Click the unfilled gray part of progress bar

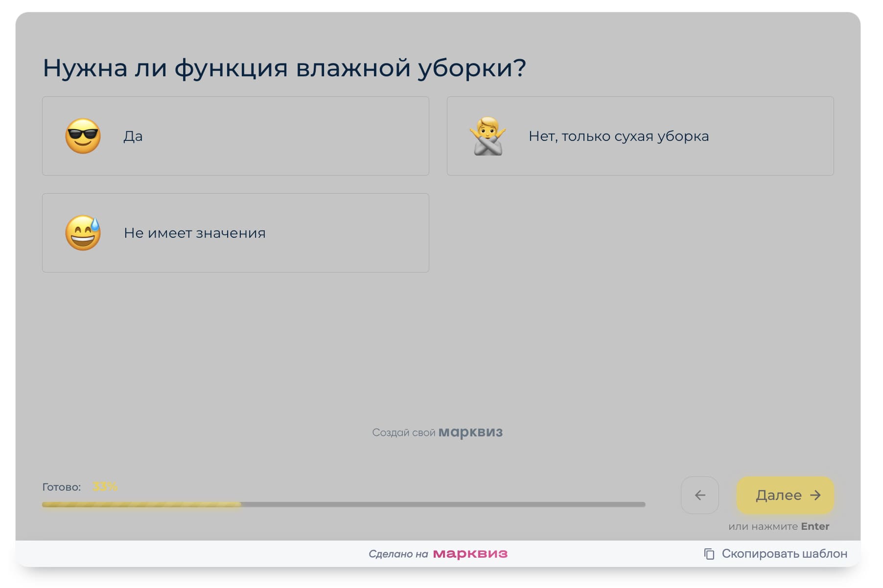click(x=441, y=504)
